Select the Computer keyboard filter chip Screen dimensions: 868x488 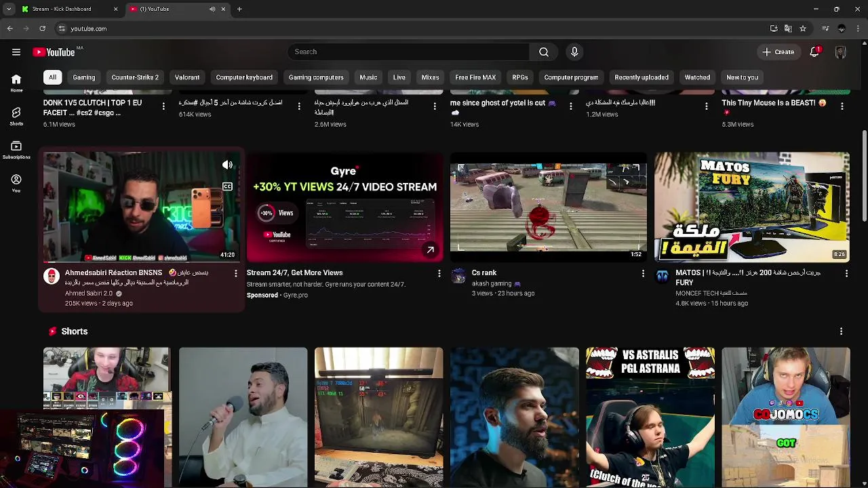(x=244, y=77)
